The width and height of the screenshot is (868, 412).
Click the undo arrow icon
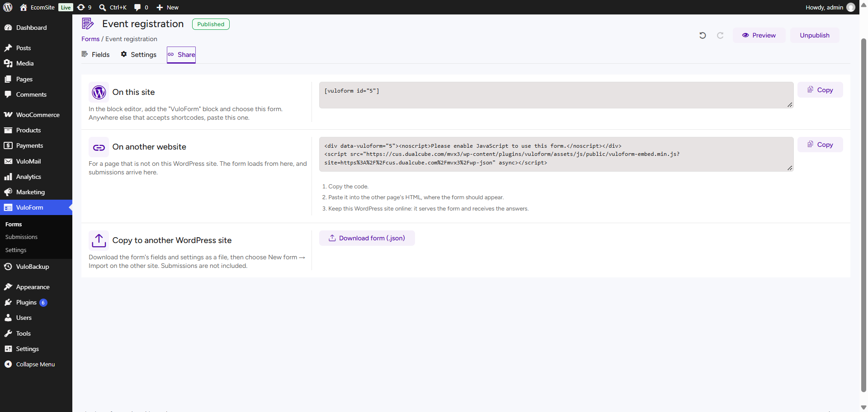click(x=703, y=35)
